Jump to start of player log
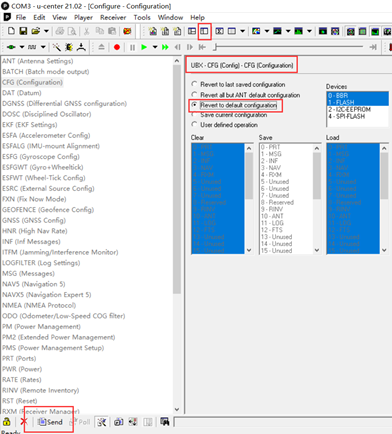Viewport: 392px width, 434px height. point(202,47)
